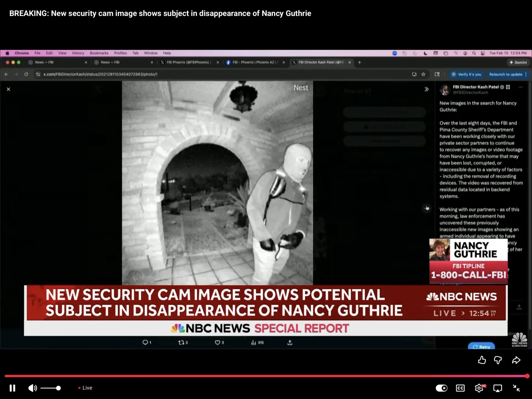Click the red video progress bar
This screenshot has height=399, width=532.
[x=266, y=376]
